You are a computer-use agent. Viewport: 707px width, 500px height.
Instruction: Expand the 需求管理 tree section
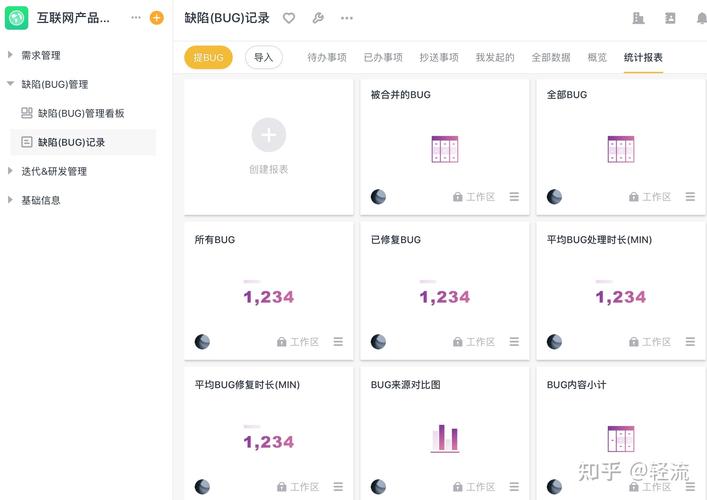pos(10,55)
